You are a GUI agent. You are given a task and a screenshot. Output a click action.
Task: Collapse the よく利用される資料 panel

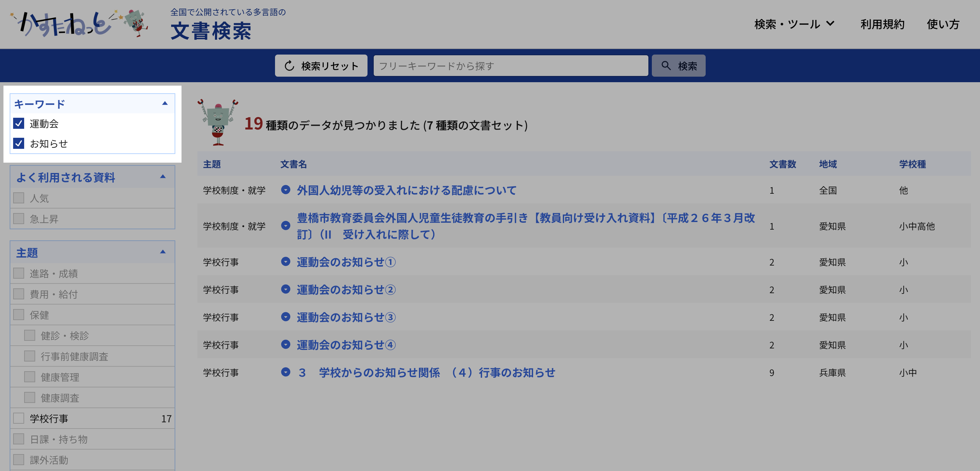pyautogui.click(x=163, y=177)
